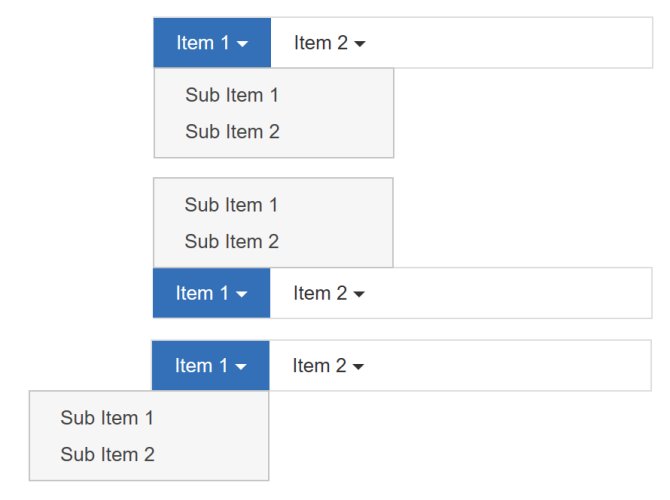The image size is (670, 500).
Task: Click caret in middle navbar's blue Item 1
Action: point(241,294)
